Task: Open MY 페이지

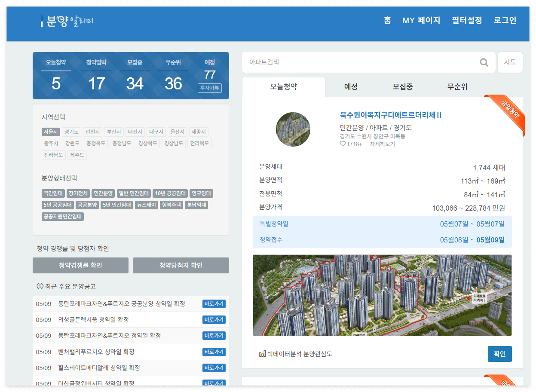Action: point(421,20)
